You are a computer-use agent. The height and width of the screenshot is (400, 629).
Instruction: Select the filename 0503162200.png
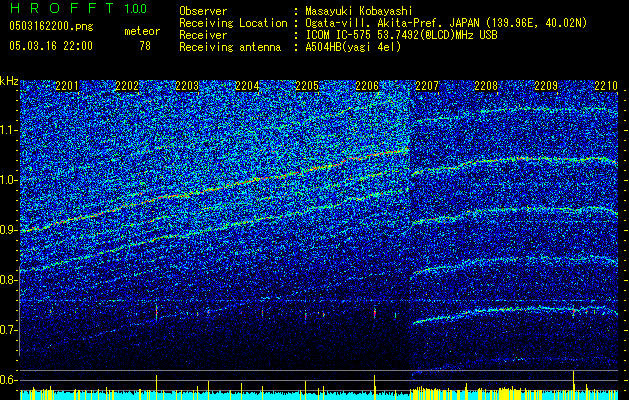pyautogui.click(x=51, y=27)
